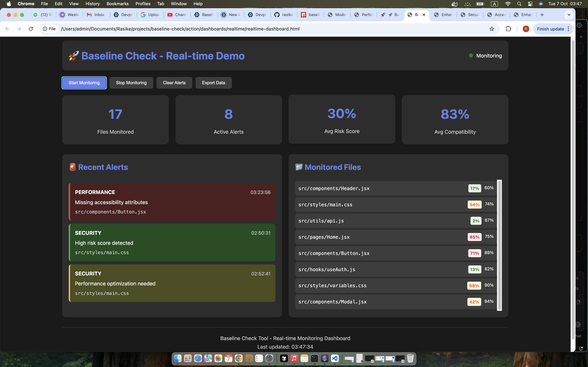Click the Export Data button
Viewport: 588px width, 367px height.
click(x=213, y=83)
